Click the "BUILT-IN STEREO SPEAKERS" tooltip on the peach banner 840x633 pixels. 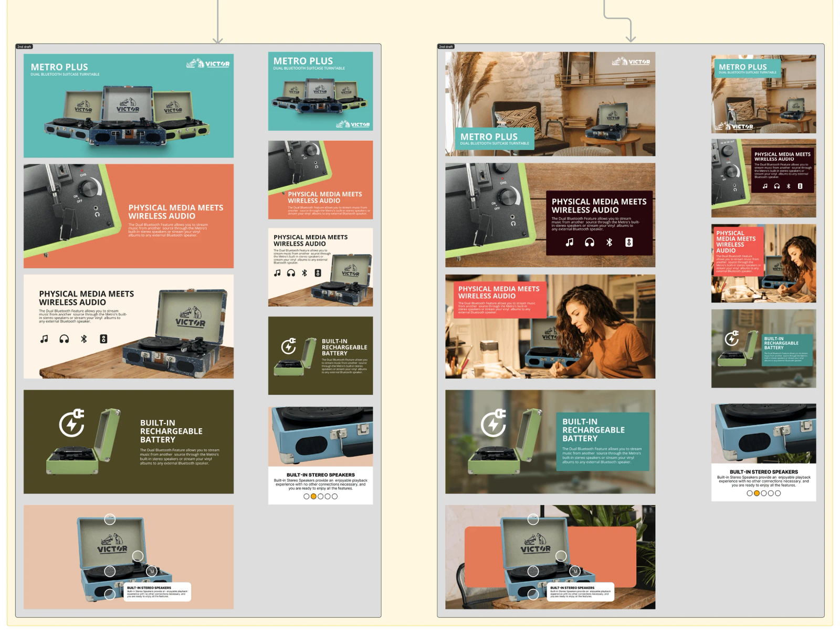pyautogui.click(x=157, y=592)
